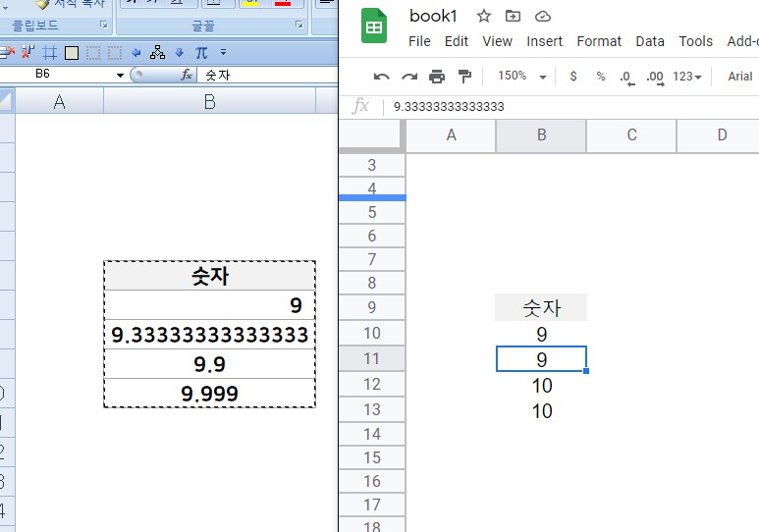Format as percent with the % button

601,76
